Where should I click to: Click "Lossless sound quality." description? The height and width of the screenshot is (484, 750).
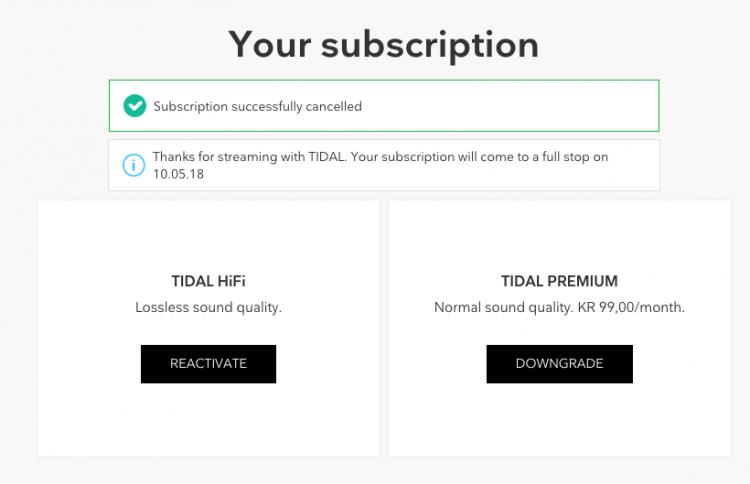click(x=208, y=307)
